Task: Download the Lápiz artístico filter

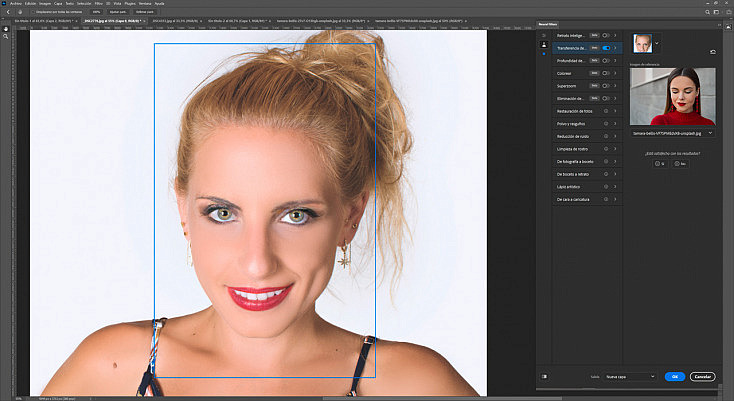Action: pyautogui.click(x=606, y=187)
